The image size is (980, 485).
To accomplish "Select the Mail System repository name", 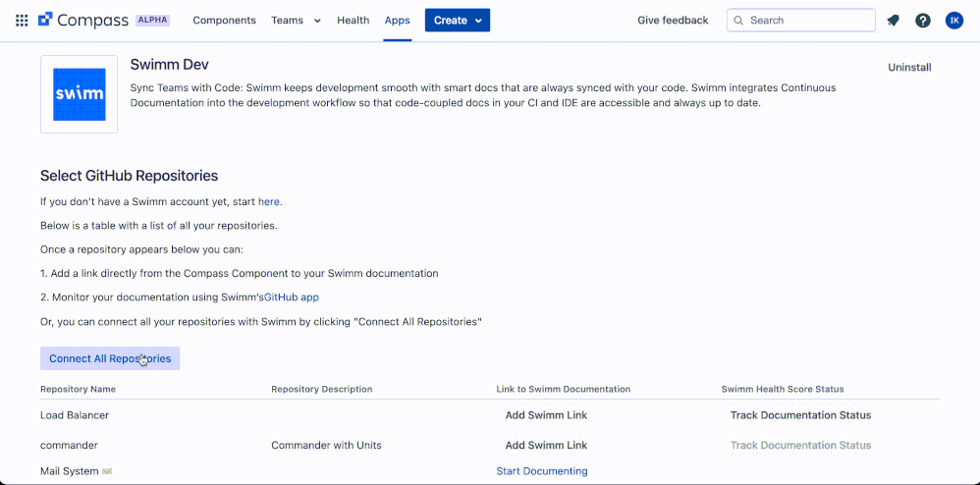I will (x=76, y=471).
